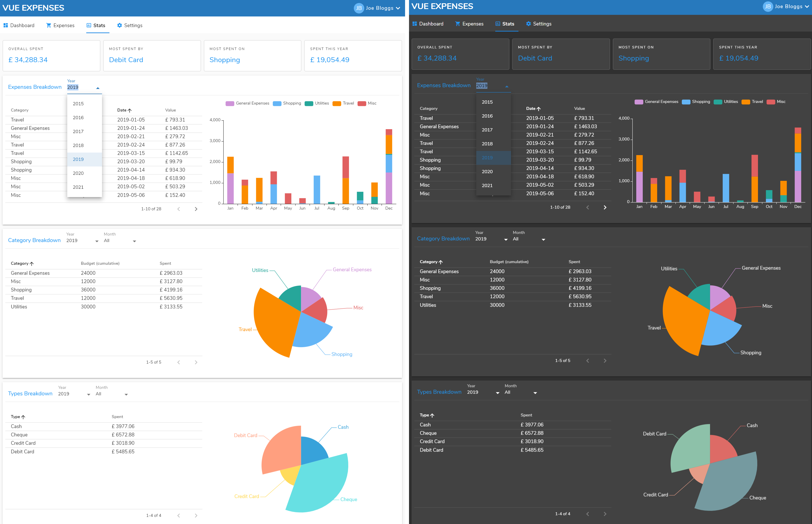The height and width of the screenshot is (524, 812).
Task: Click next page arrow in dark Expenses table
Action: point(605,207)
